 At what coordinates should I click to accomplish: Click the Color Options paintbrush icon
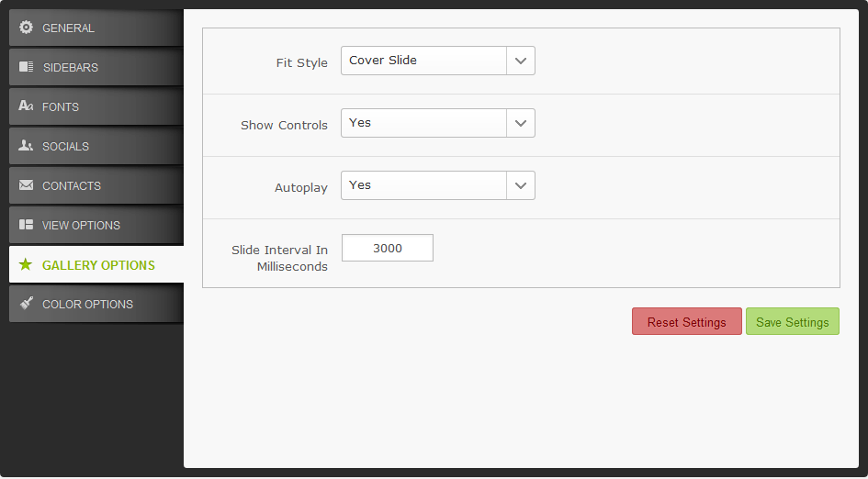tap(26, 303)
